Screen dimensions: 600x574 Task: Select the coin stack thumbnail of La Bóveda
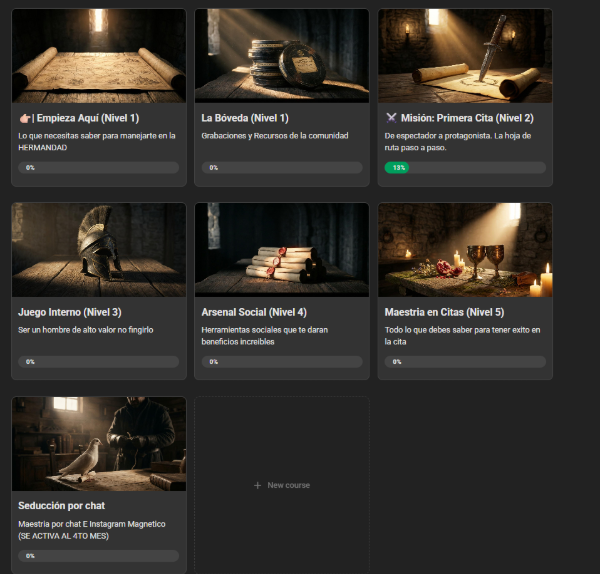pyautogui.click(x=282, y=56)
